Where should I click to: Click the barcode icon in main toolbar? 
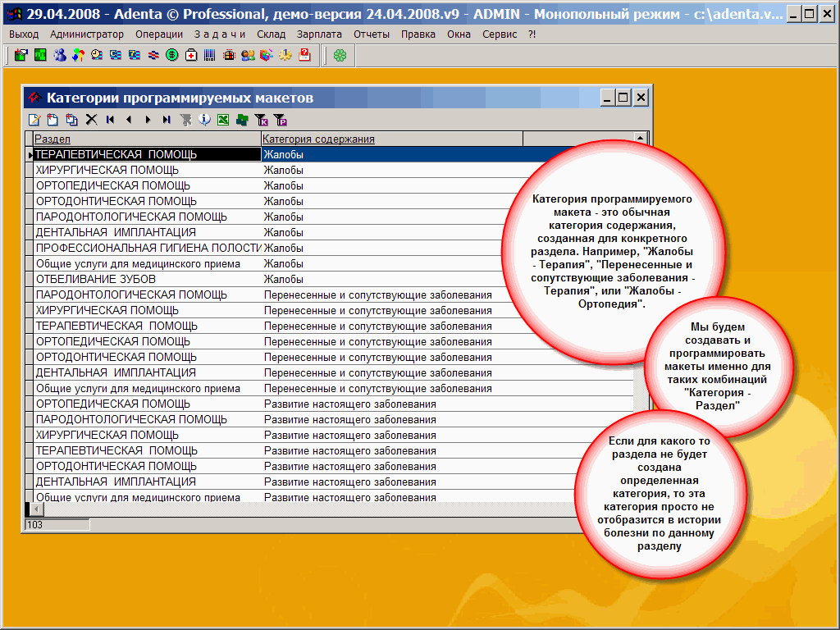pyautogui.click(x=210, y=55)
